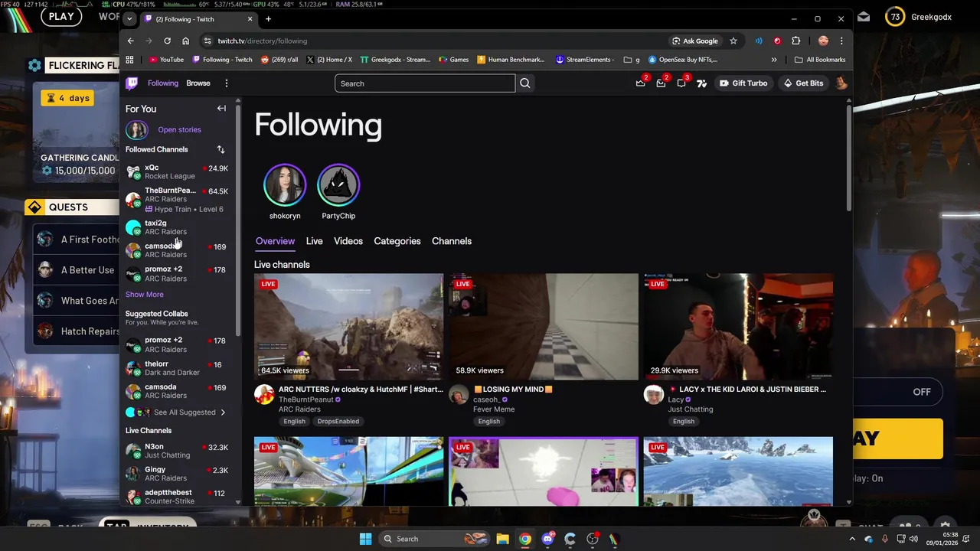The width and height of the screenshot is (980, 551).
Task: Open caseoh_ channel name link
Action: pos(486,399)
